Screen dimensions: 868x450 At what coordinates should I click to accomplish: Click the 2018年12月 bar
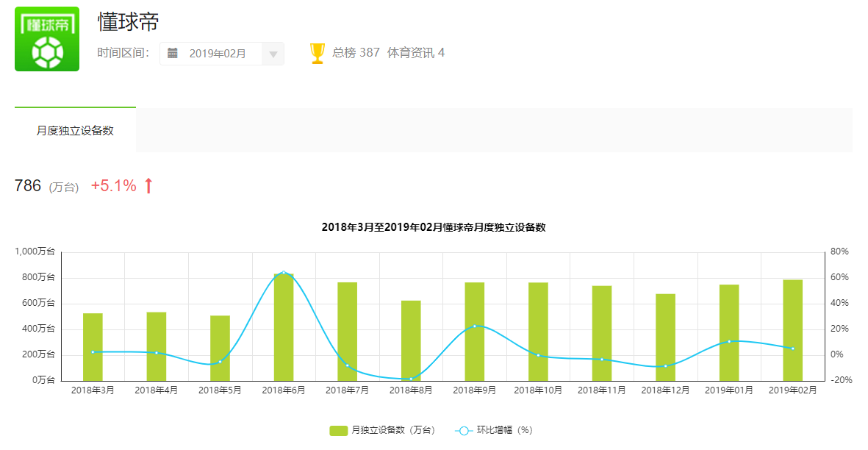pos(665,337)
